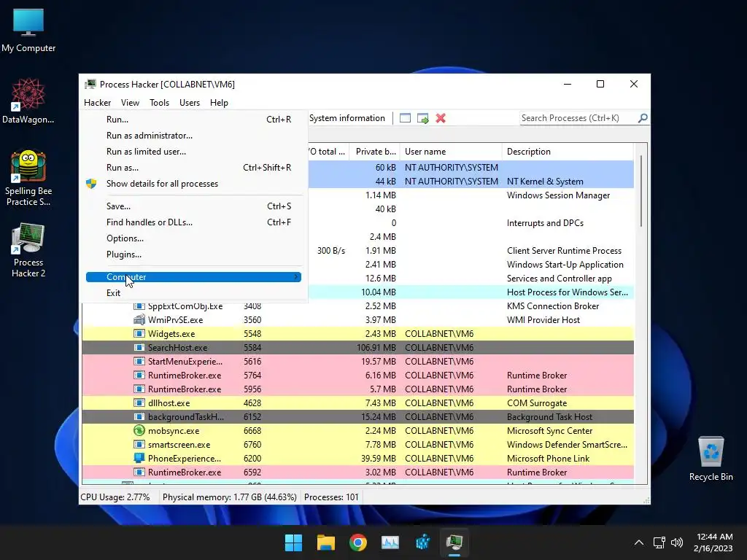Click the performance monitor taskbar icon
The width and height of the screenshot is (747, 560).
[390, 542]
